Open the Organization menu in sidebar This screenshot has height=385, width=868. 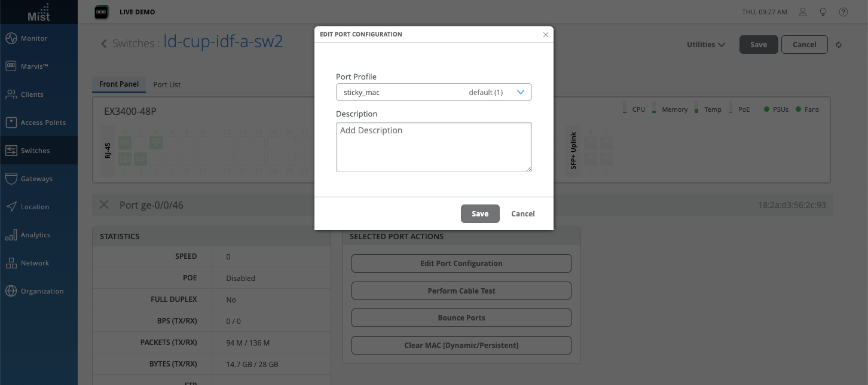point(42,291)
